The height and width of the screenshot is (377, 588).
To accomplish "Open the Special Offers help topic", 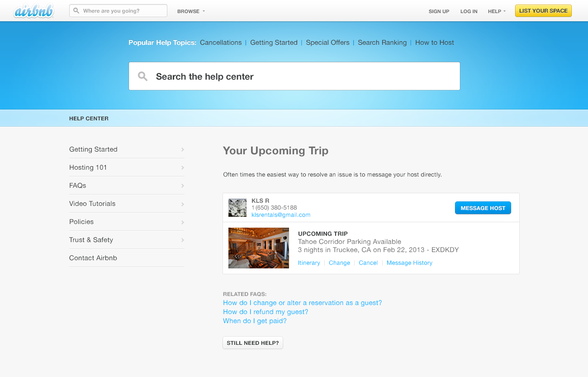I will pos(327,43).
